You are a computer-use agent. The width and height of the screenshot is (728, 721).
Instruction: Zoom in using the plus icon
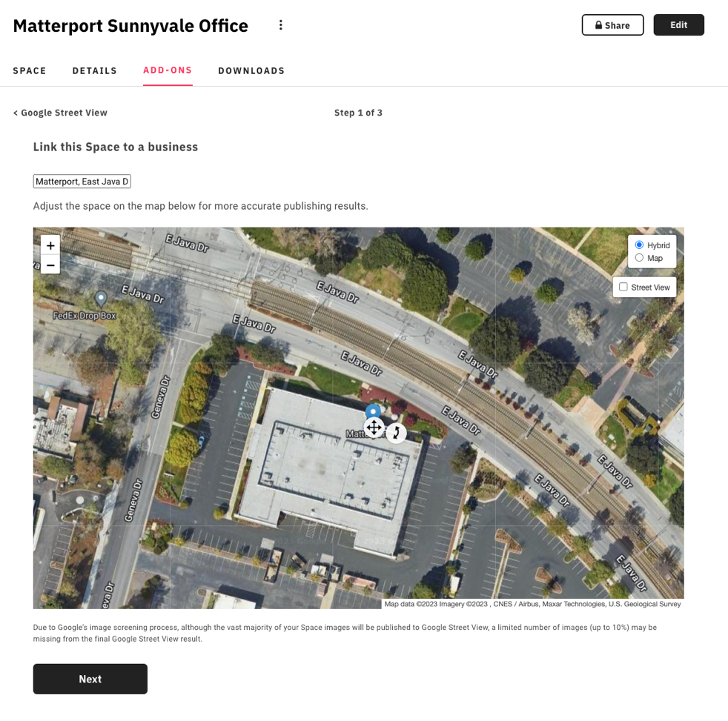click(x=50, y=245)
